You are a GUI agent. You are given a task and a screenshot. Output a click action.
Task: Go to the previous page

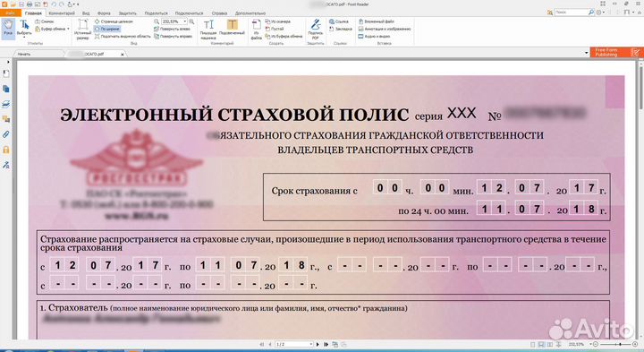[270, 344]
